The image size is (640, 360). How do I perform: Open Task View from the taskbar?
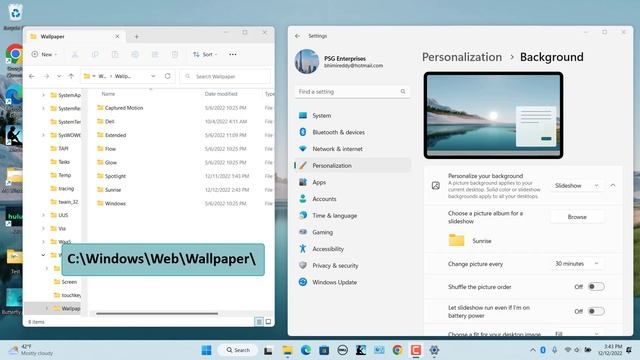pos(268,350)
